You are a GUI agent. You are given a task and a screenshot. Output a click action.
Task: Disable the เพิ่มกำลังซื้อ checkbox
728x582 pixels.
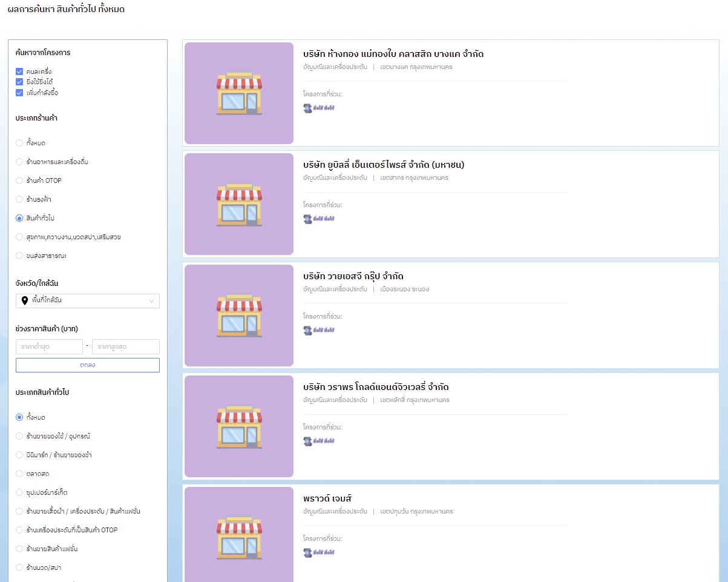(19, 93)
